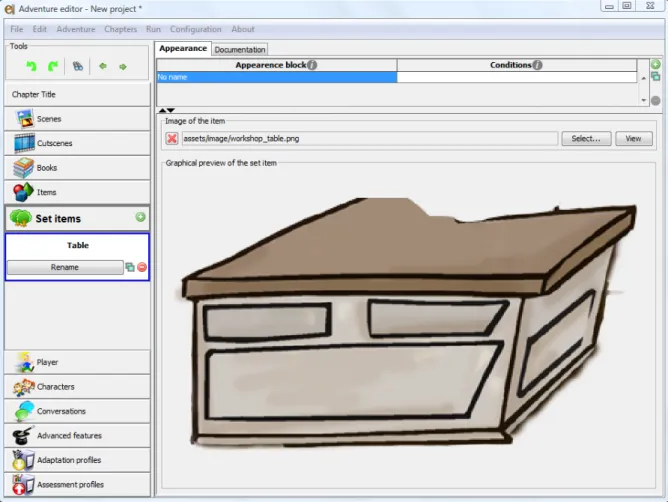Click the Rename button for Table

[x=65, y=267]
